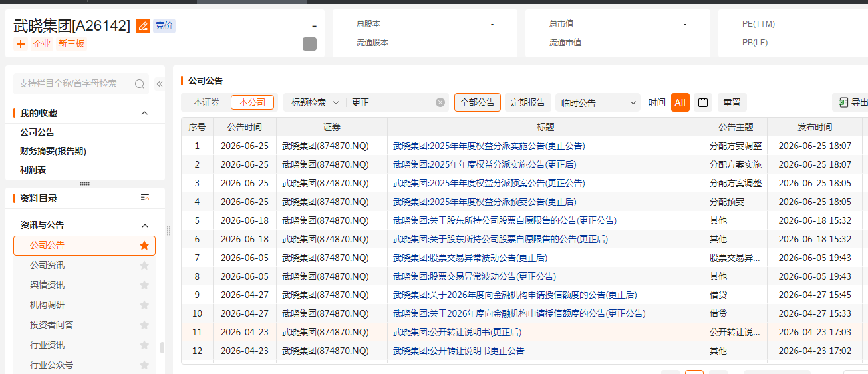Select the 全部公告 filter
868x374 pixels.
pyautogui.click(x=478, y=102)
